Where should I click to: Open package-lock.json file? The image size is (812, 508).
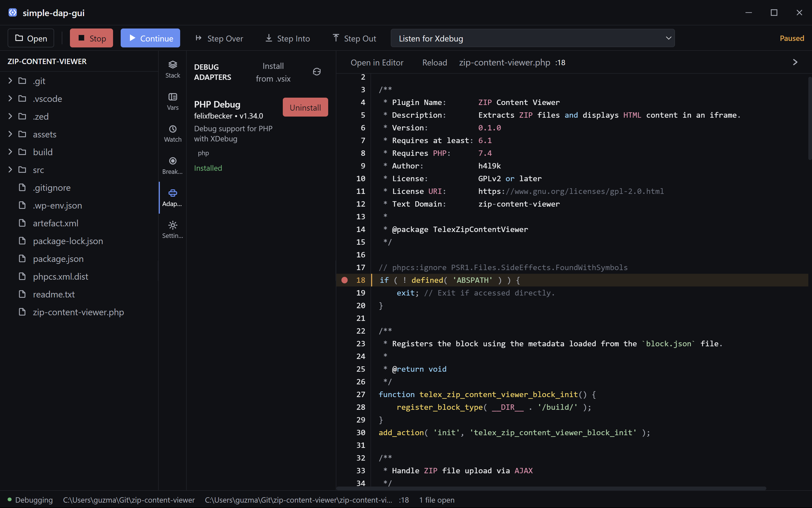tap(79, 241)
